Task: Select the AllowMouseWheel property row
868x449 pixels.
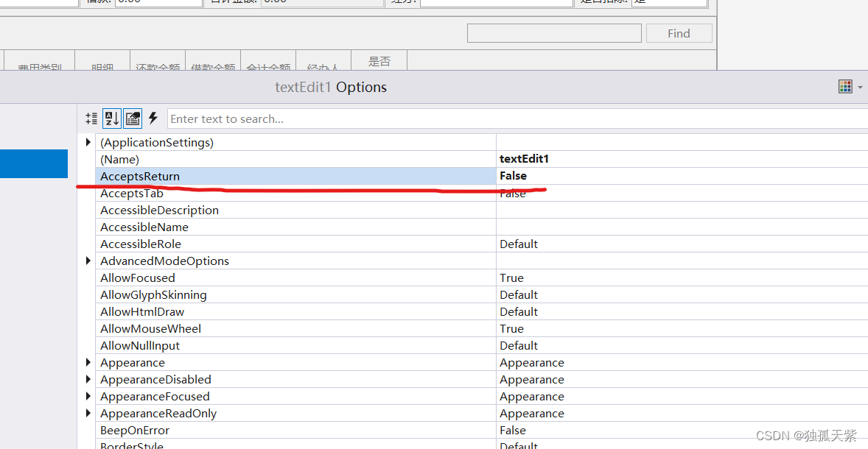Action: 295,328
